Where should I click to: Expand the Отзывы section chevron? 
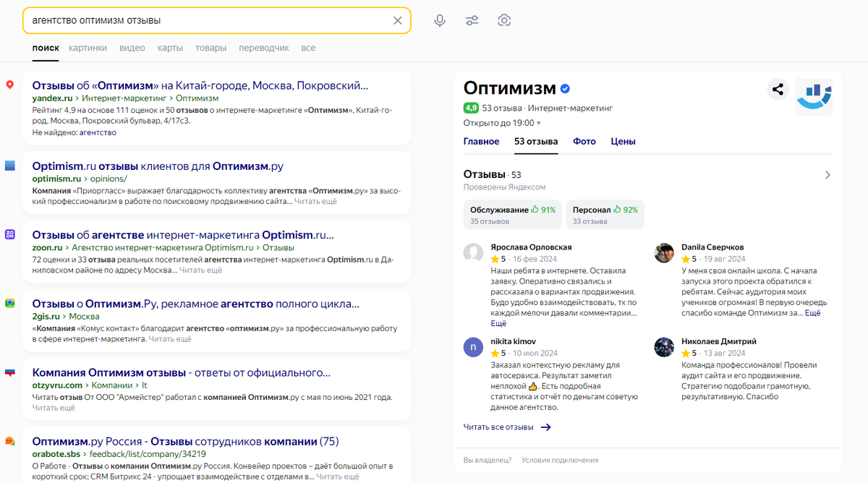(827, 175)
